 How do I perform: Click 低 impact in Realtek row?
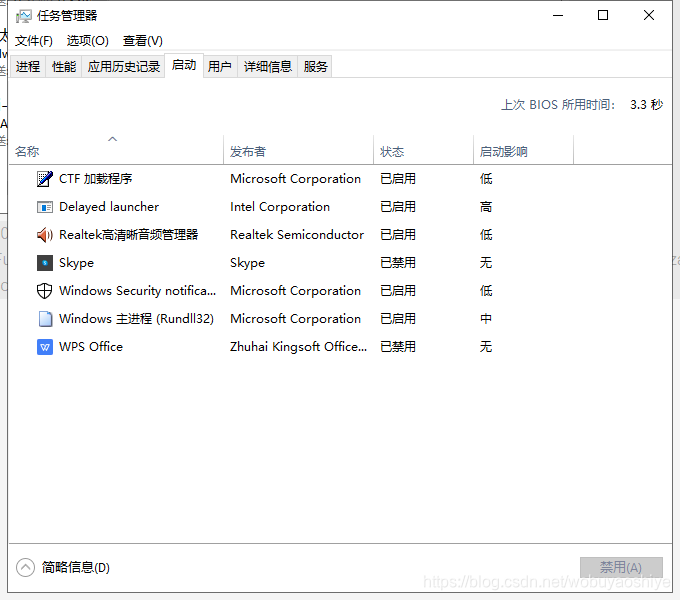[x=486, y=235]
